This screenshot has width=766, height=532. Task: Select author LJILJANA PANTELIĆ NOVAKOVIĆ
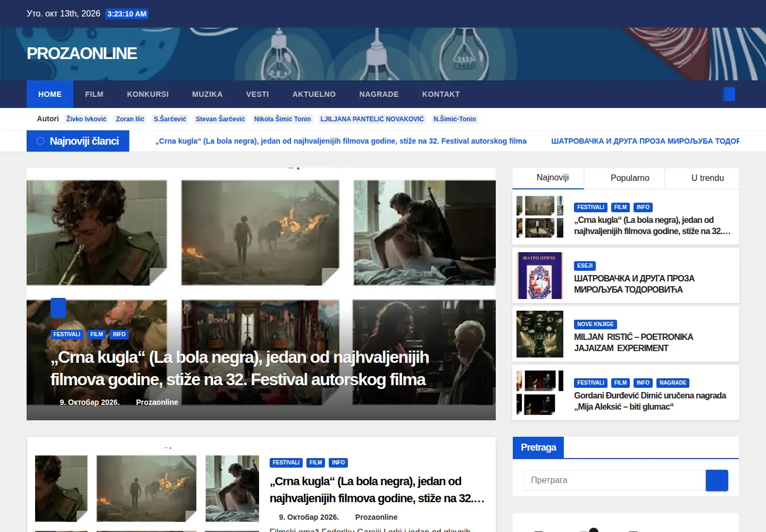tap(372, 119)
